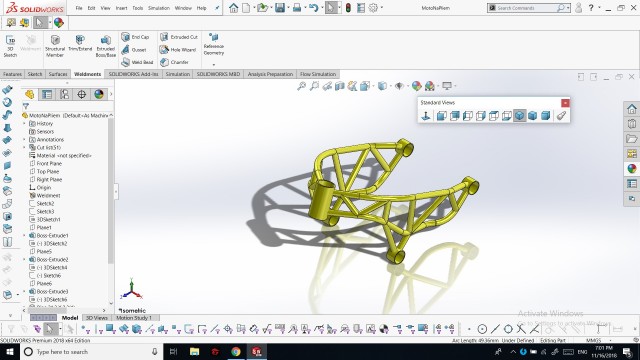The width and height of the screenshot is (640, 360).
Task: Select the Isometric view in Standard Views
Action: (519, 116)
